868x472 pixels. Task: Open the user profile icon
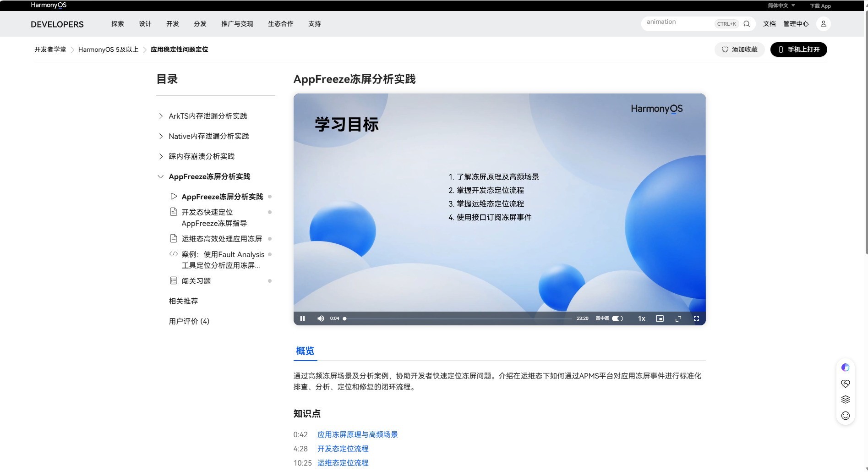click(823, 24)
